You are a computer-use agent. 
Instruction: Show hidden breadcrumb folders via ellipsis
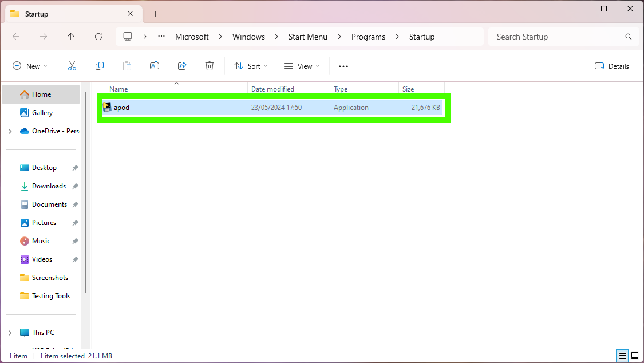click(161, 36)
